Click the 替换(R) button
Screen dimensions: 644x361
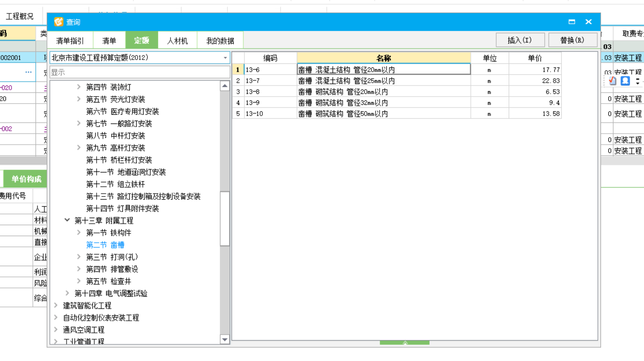click(x=572, y=40)
